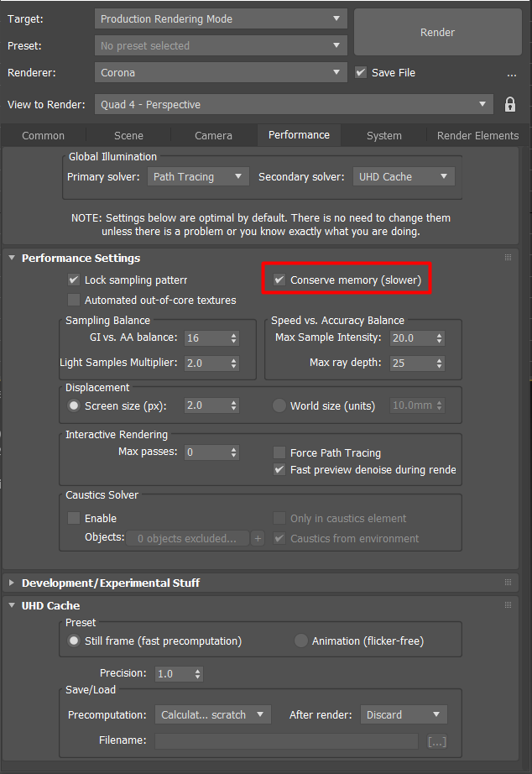Open the Primary solver Path Tracing dropdown

[x=198, y=177]
